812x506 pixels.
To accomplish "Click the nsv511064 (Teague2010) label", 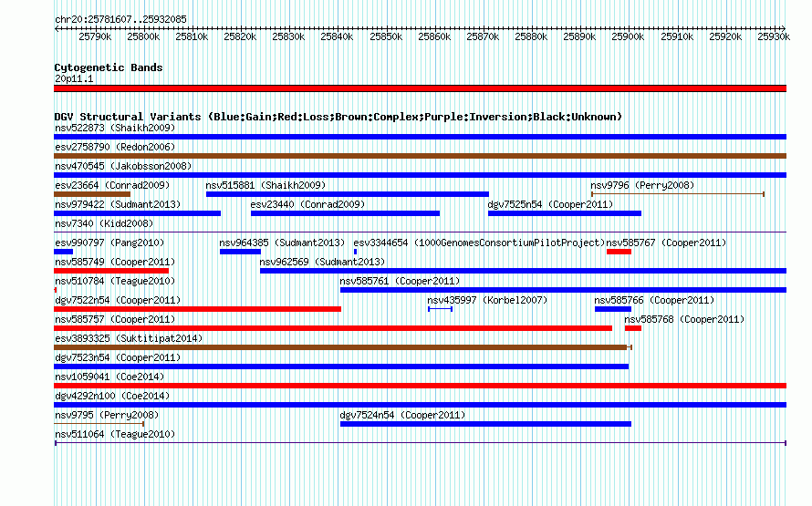I will point(115,434).
